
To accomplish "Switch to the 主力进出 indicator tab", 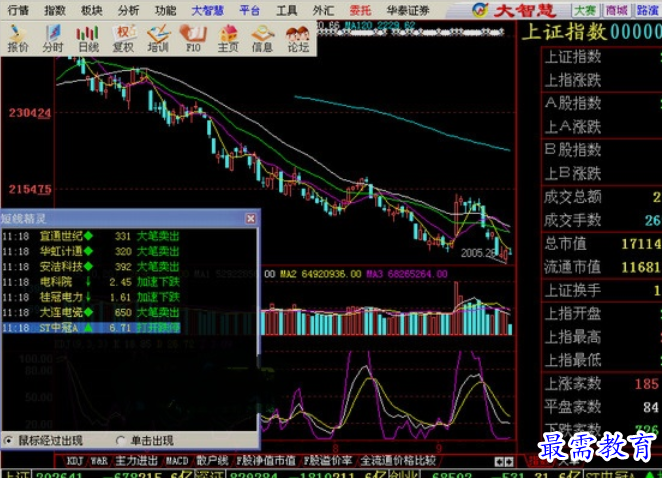I will pos(136,461).
